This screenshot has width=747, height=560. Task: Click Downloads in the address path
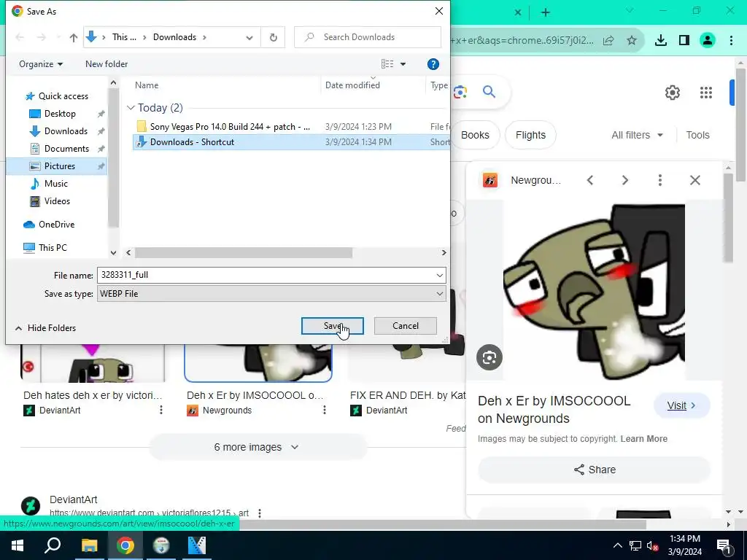click(174, 37)
